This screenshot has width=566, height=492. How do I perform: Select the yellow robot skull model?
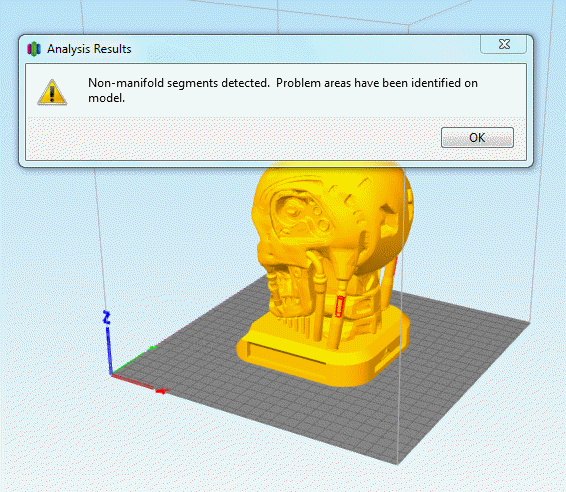coord(325,274)
